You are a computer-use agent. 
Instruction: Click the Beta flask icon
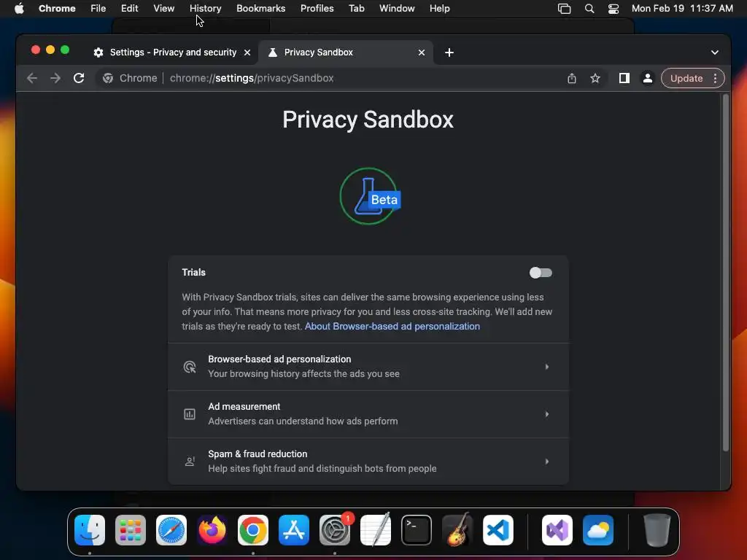(x=369, y=196)
